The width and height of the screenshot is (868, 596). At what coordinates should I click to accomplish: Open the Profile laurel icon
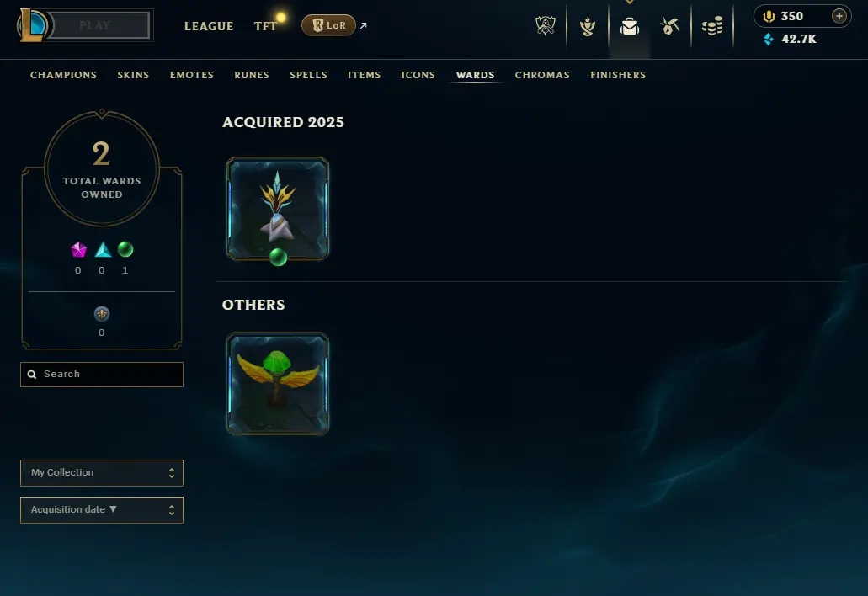pyautogui.click(x=588, y=26)
